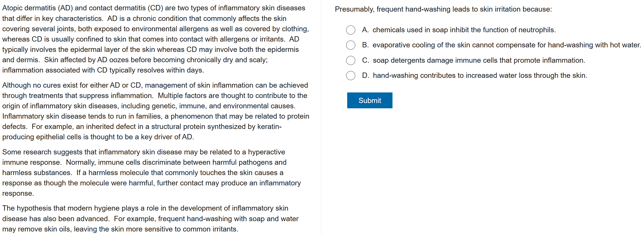Click the blue Submit button

tap(369, 101)
